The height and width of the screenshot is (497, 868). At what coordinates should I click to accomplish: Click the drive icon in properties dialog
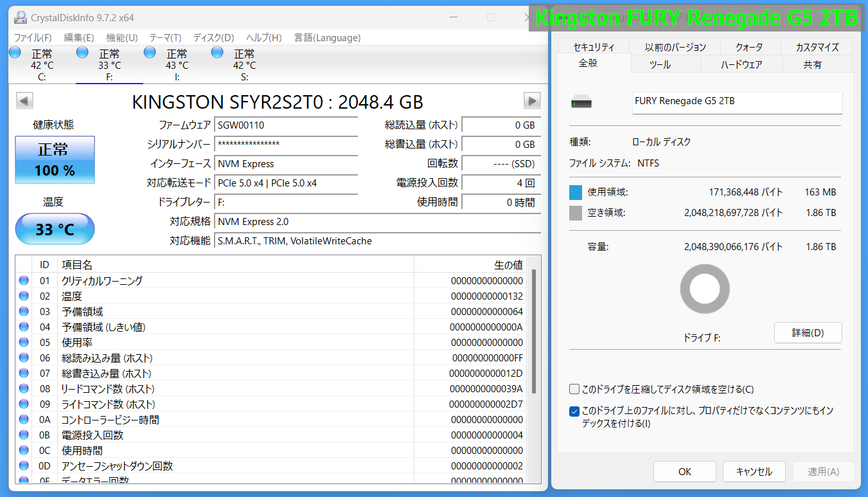point(581,103)
